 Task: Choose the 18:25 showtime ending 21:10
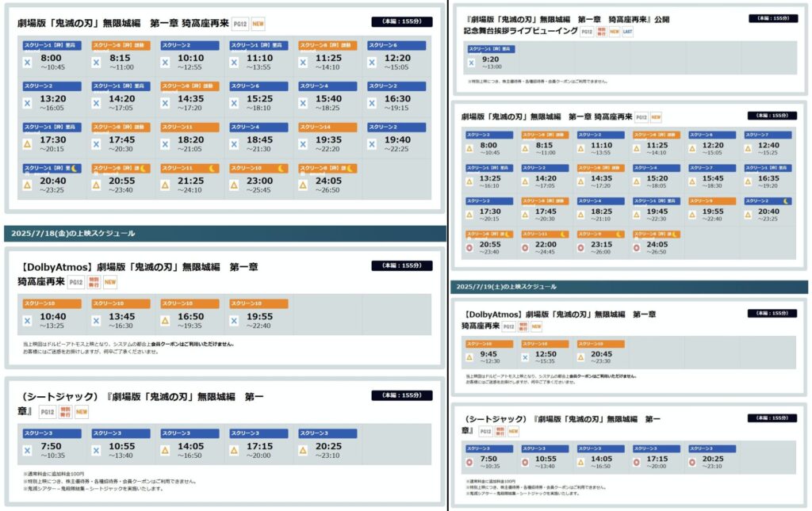[601, 210]
